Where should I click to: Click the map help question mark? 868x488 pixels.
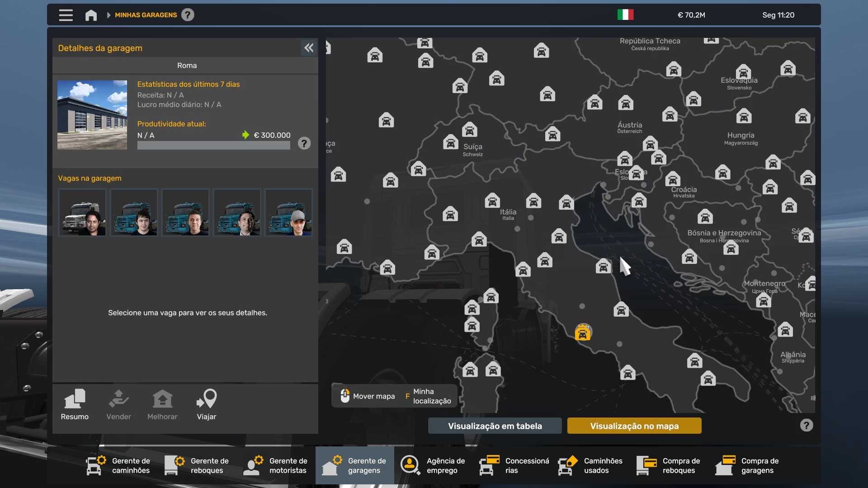click(x=806, y=425)
